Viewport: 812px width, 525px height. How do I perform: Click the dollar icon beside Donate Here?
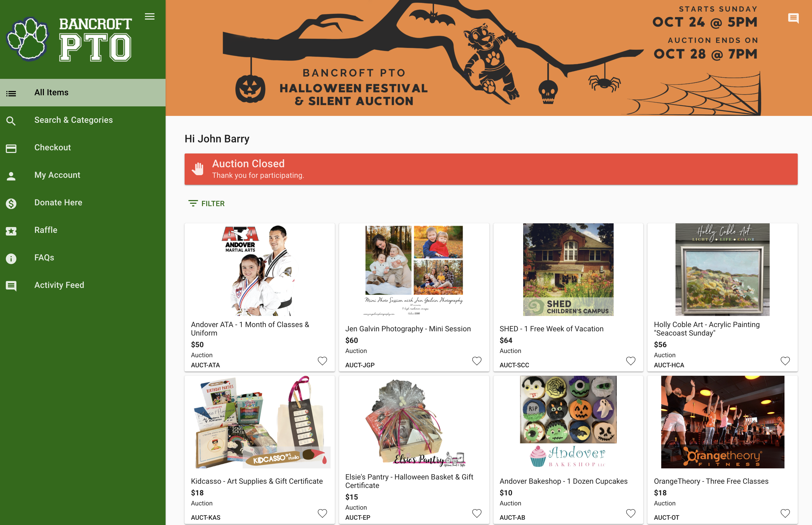[11, 203]
